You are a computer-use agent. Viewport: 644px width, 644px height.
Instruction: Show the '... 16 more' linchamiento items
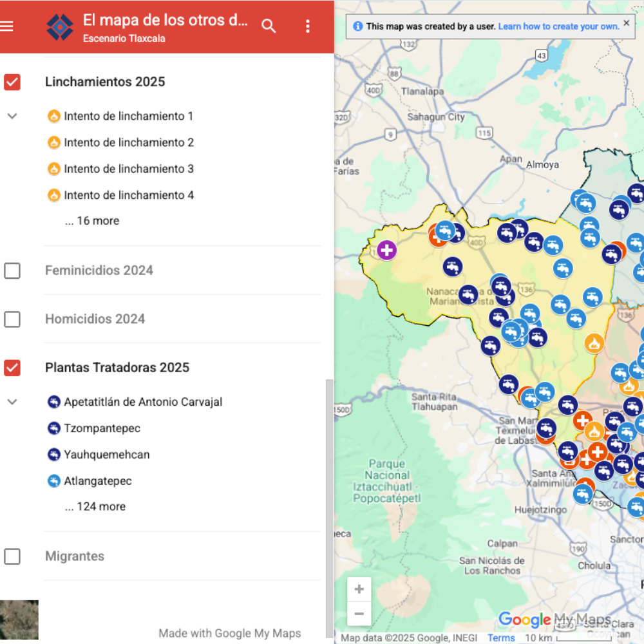tap(91, 221)
